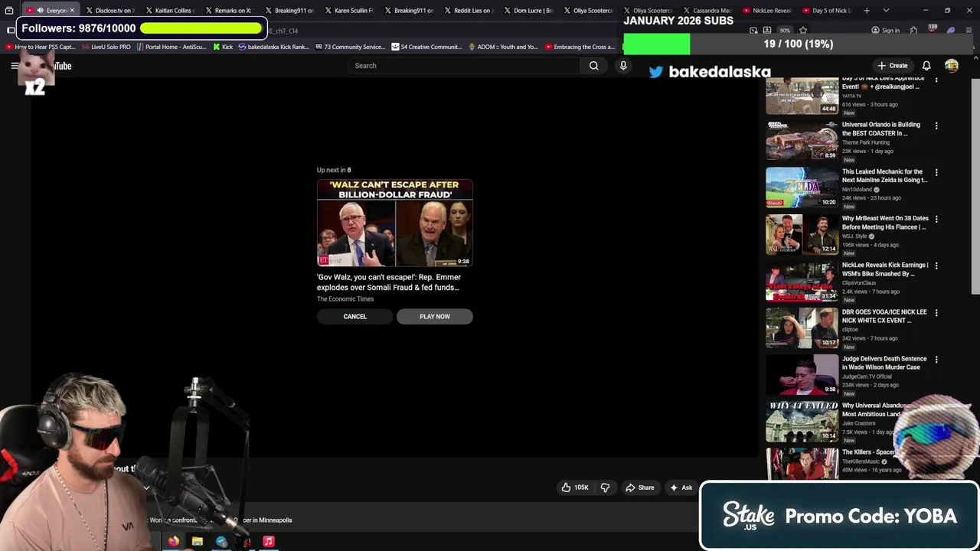This screenshot has height=551, width=980.
Task: Open 73 Community Service bookmark
Action: coord(349,47)
